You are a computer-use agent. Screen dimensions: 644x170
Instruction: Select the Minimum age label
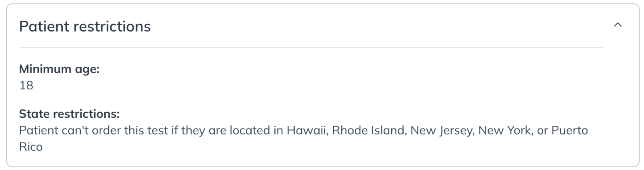59,69
